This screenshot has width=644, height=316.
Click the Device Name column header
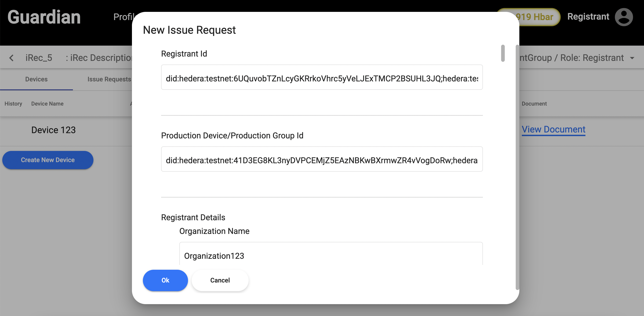[47, 104]
